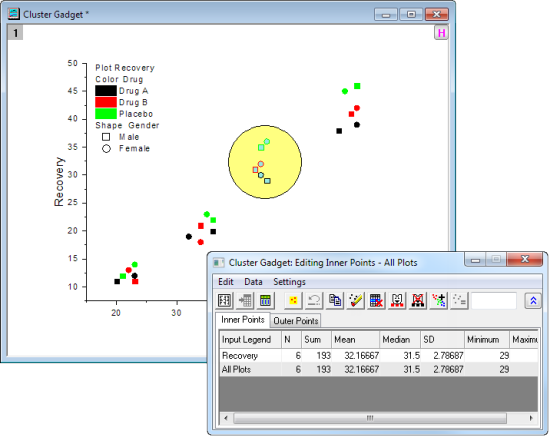Click the horizontal scrollbar thumb in results table
The height and width of the screenshot is (437, 550).
click(x=370, y=418)
